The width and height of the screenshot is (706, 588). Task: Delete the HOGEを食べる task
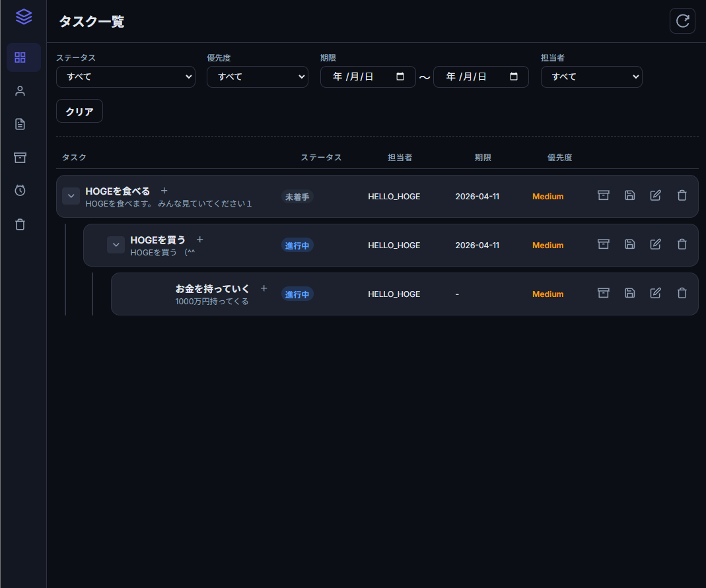(x=682, y=195)
